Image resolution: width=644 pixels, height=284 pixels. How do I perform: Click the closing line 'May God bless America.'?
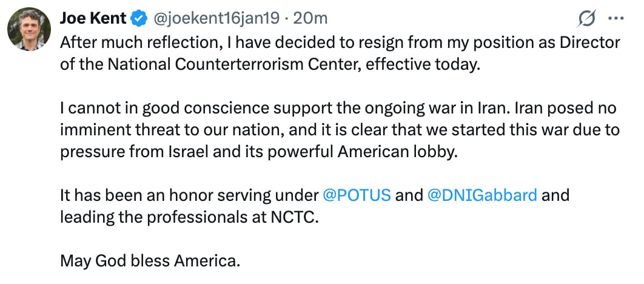click(150, 261)
